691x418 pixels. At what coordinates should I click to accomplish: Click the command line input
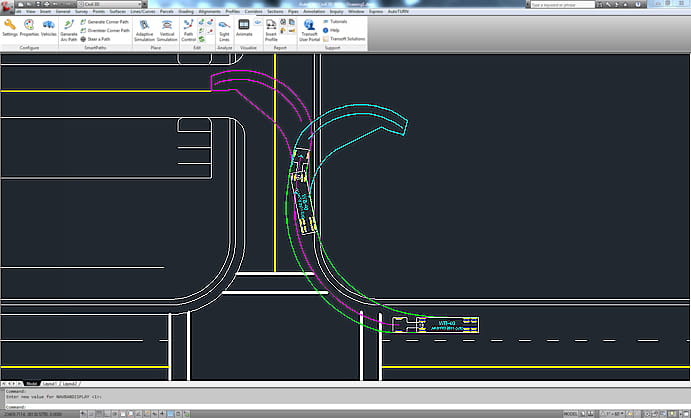pyautogui.click(x=347, y=407)
